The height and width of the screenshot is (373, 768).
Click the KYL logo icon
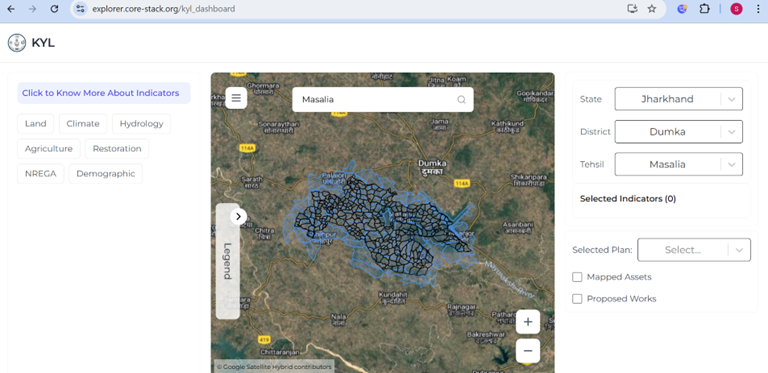tap(17, 43)
